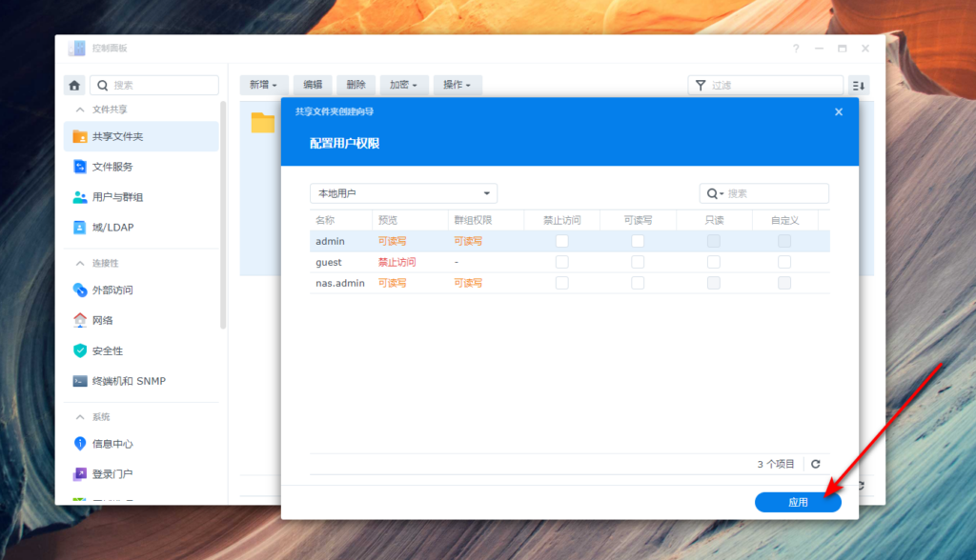Viewport: 976px width, 560px height.
Task: Click the 预览 column header
Action: click(410, 220)
